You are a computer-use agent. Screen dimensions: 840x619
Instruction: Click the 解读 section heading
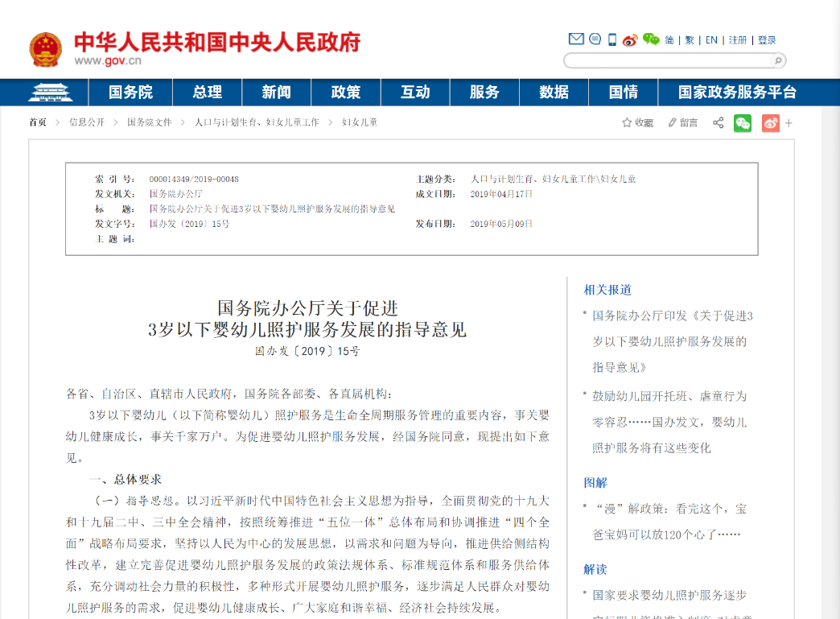point(595,569)
